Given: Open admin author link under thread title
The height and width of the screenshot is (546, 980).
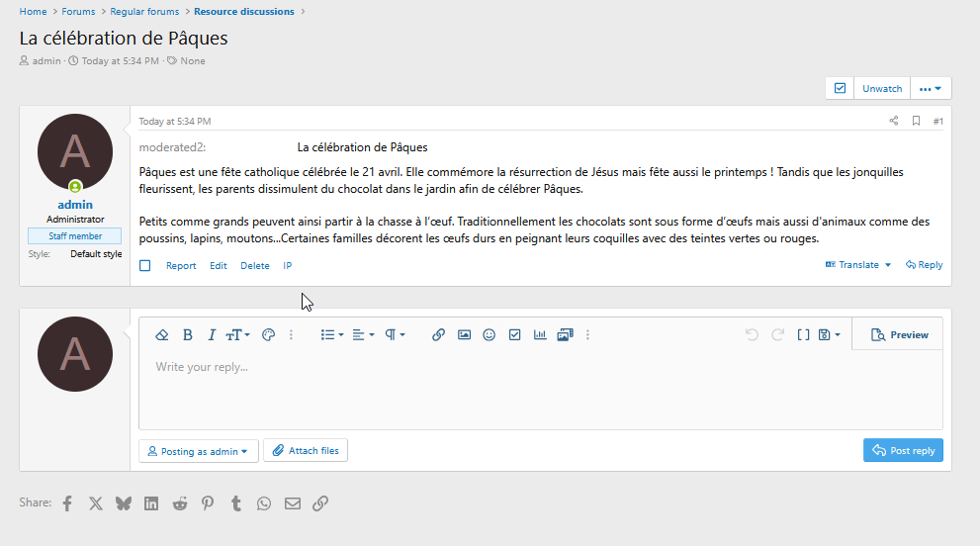Looking at the screenshot, I should (x=46, y=60).
